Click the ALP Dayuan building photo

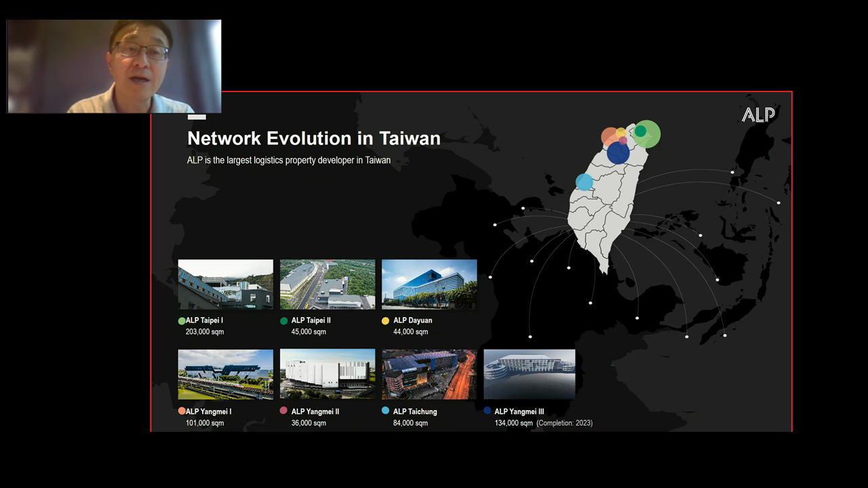[x=429, y=284]
